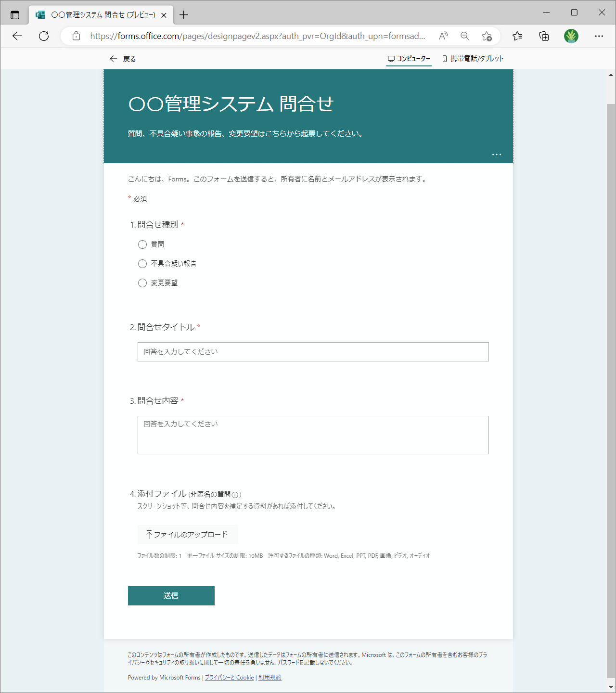Add this page to favorites star icon
This screenshot has width=616, height=693.
click(487, 36)
